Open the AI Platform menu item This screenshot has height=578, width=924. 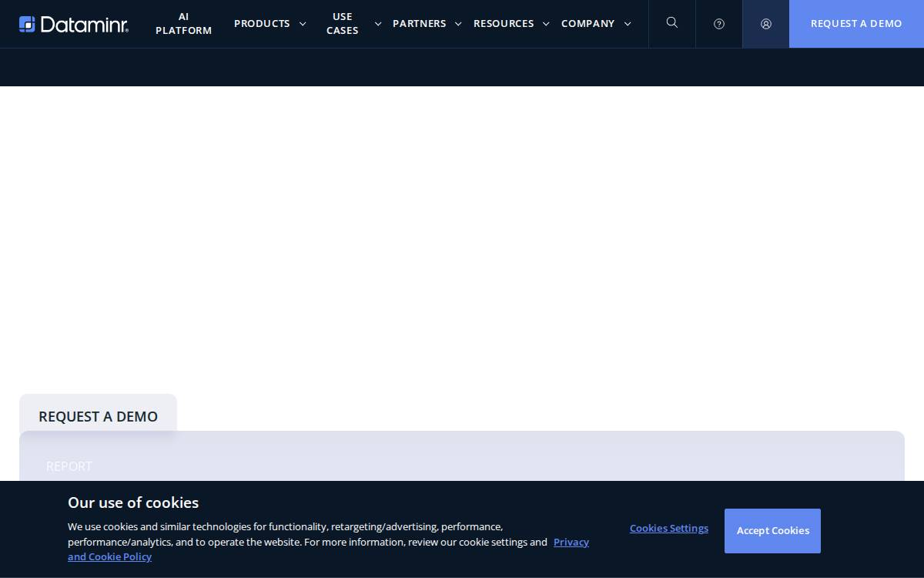(x=183, y=23)
